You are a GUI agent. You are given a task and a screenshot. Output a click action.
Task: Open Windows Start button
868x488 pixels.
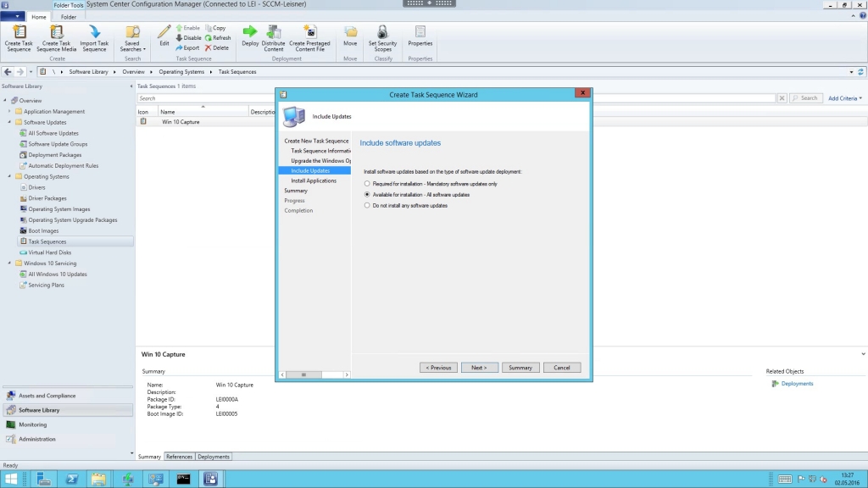tap(11, 480)
